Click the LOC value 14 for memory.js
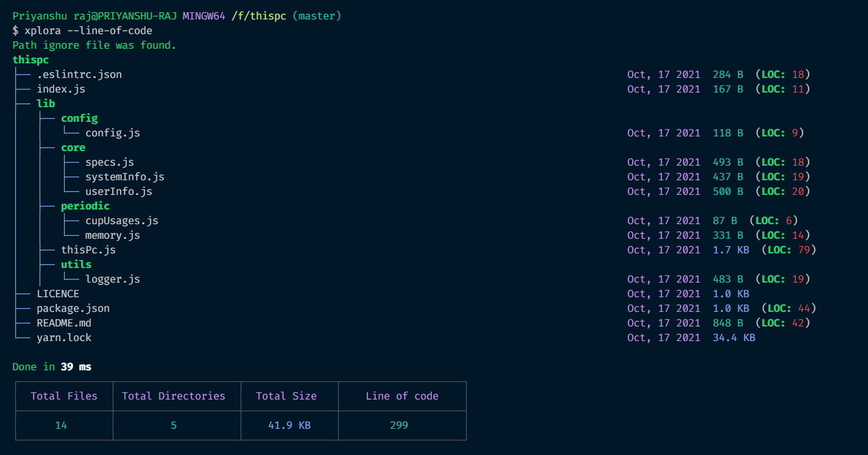This screenshot has height=455, width=868. [798, 235]
